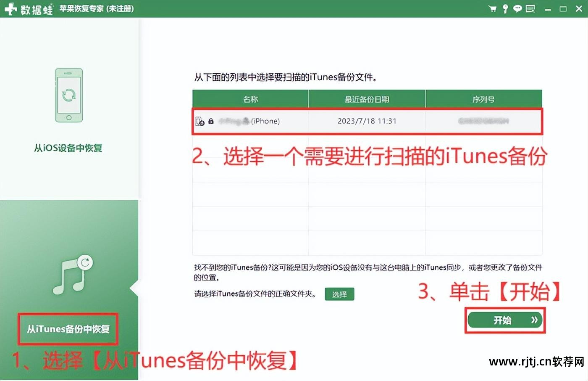
Task: Click the 选择 folder button
Action: [339, 294]
